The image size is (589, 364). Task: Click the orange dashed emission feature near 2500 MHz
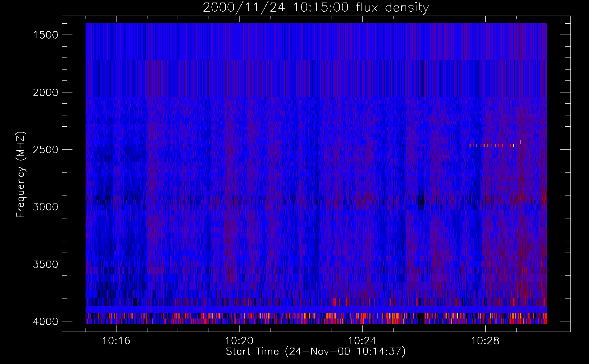point(495,145)
